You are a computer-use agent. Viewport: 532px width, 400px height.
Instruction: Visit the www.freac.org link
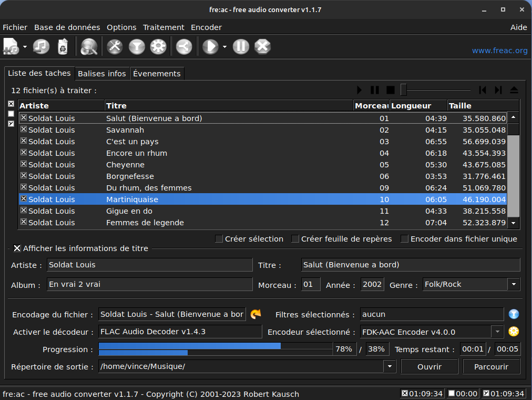point(499,51)
